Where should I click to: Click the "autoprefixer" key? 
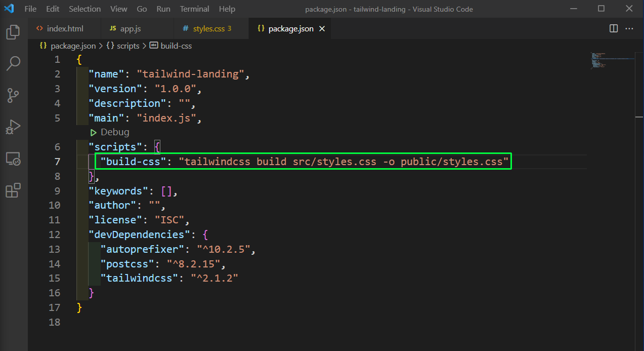click(x=142, y=249)
